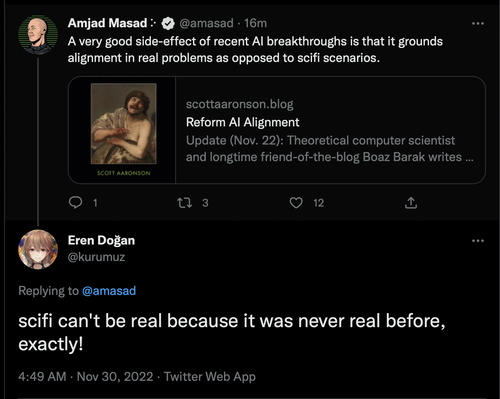Open Amjad Masad's profile avatar

38,34
